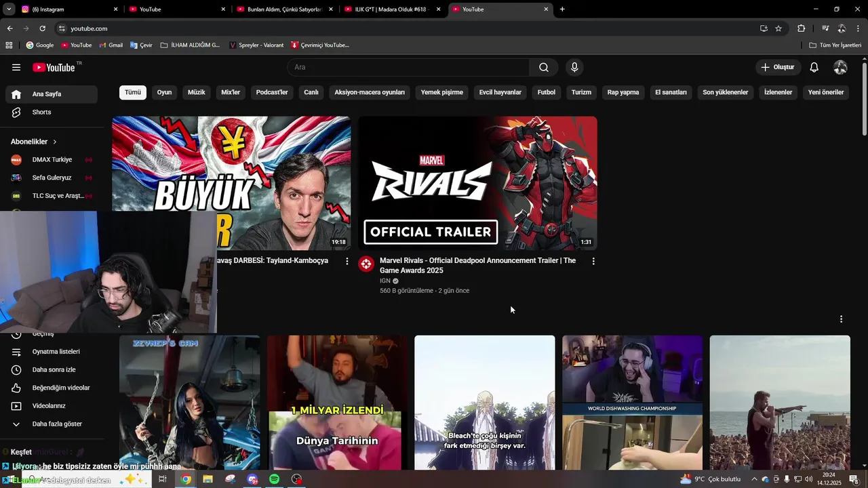Screen dimensions: 868x488
Task: Open the Marvel Rivals video's three-dot menu
Action: [593, 261]
